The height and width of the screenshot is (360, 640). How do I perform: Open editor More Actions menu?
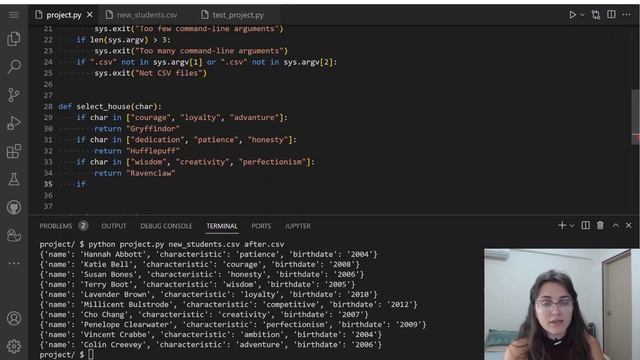(x=626, y=15)
